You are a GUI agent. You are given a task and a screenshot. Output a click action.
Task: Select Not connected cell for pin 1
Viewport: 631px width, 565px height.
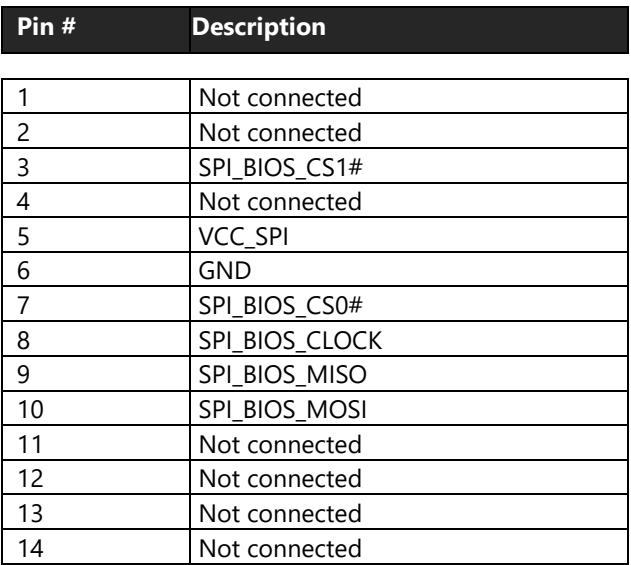(409, 97)
